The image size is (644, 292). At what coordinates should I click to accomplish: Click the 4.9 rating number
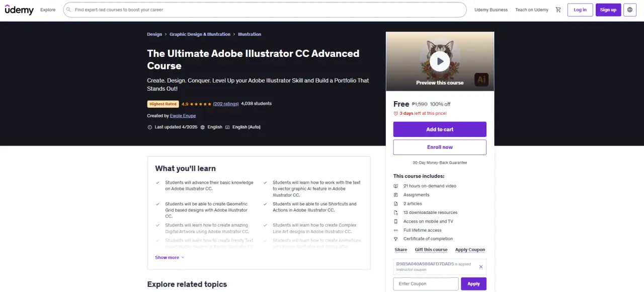click(185, 104)
